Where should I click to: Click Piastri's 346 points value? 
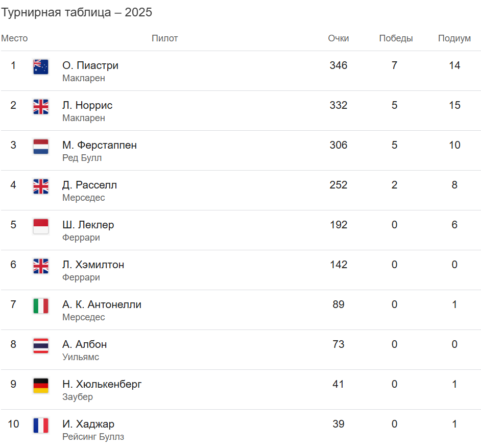(x=339, y=65)
